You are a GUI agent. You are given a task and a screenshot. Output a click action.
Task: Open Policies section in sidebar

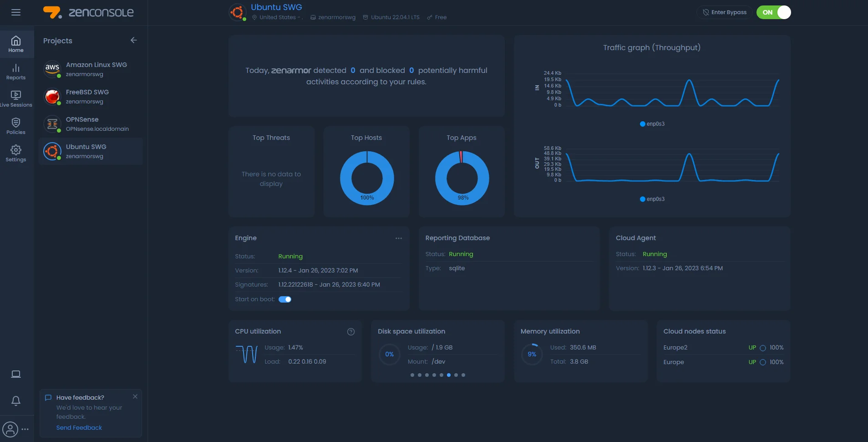point(16,126)
